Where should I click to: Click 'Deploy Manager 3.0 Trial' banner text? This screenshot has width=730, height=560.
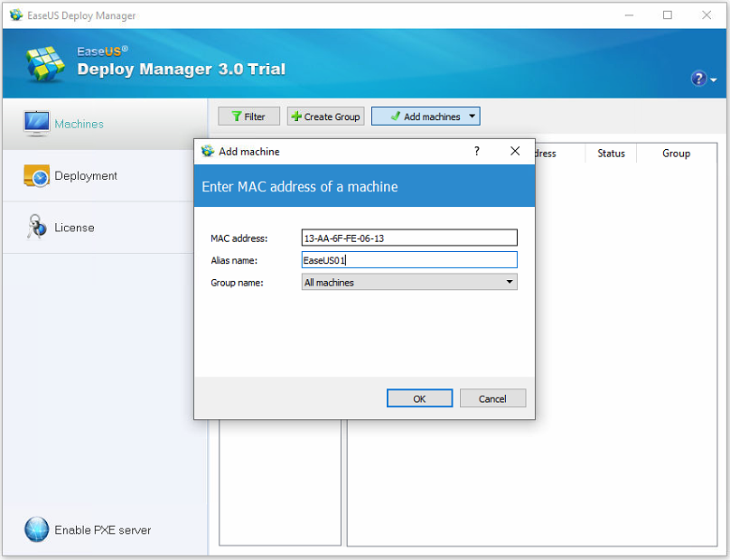coord(181,69)
